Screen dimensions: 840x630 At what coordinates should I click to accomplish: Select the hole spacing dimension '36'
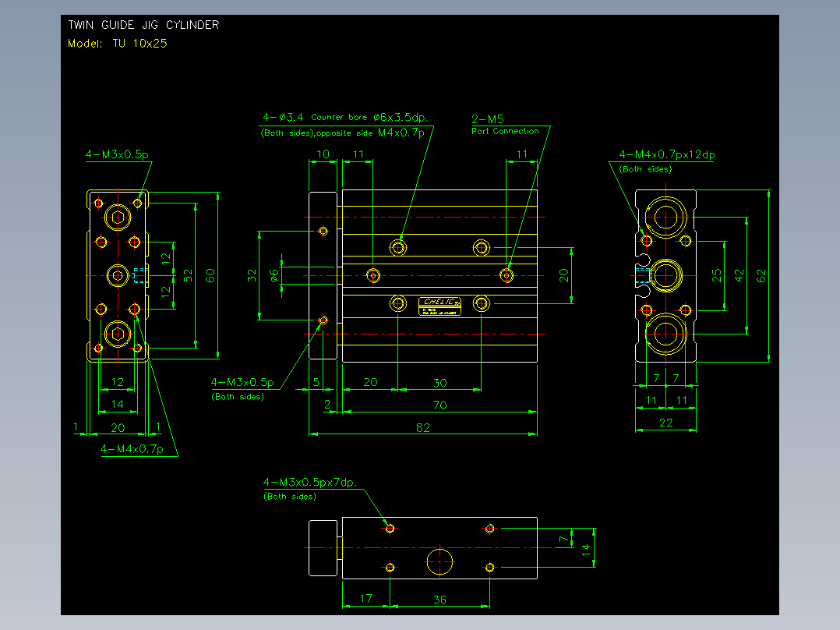(439, 600)
